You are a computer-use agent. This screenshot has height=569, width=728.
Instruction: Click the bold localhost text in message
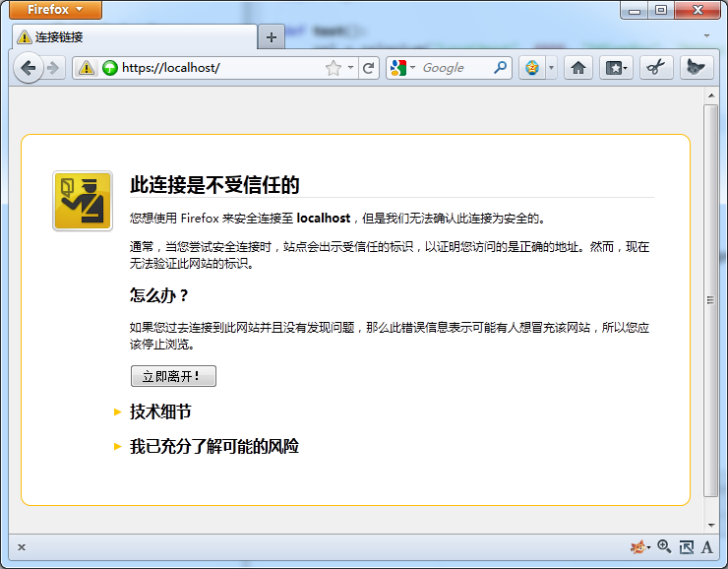[x=323, y=218]
